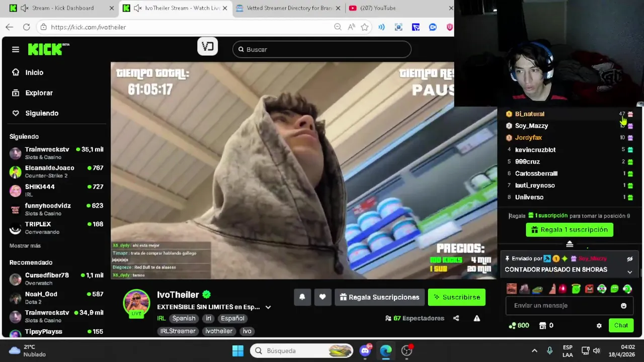Click the browser address bar URL
The height and width of the screenshot is (362, 644).
click(89, 27)
